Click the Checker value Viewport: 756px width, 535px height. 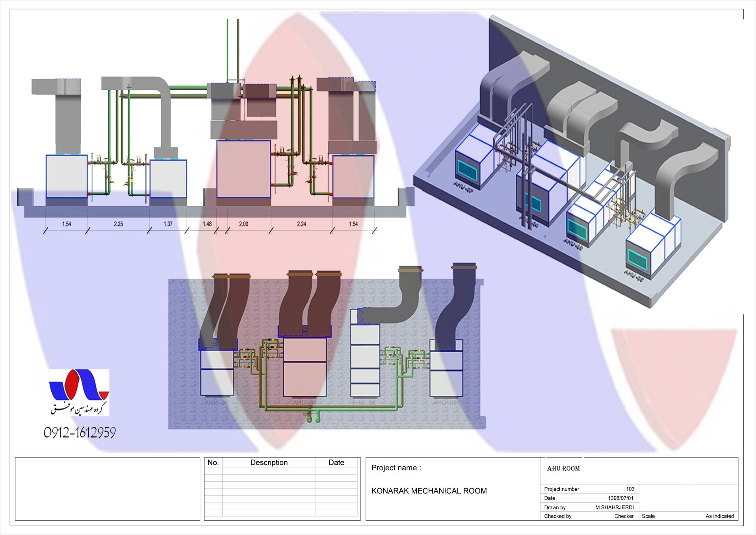[x=624, y=516]
